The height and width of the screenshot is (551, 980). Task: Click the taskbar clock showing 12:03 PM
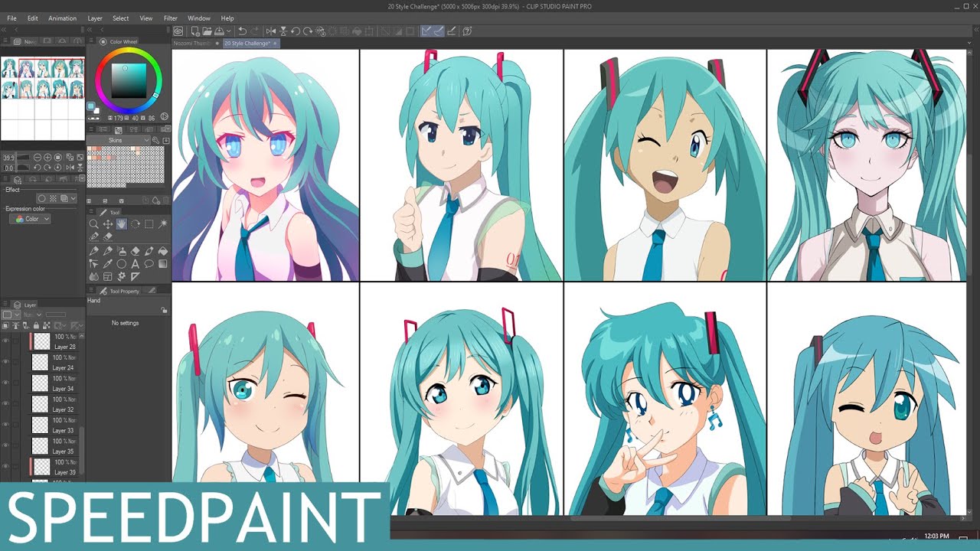click(936, 536)
